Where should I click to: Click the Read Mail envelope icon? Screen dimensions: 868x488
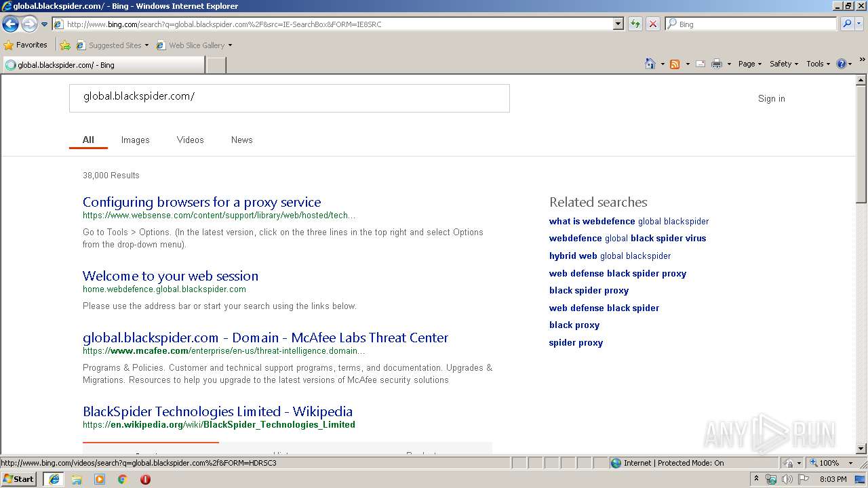pos(701,64)
